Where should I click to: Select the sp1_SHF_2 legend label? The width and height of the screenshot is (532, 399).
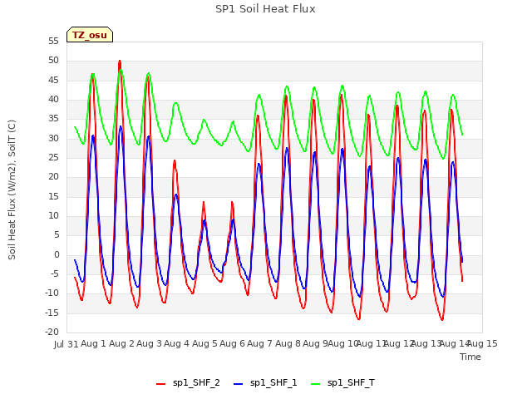pos(196,383)
